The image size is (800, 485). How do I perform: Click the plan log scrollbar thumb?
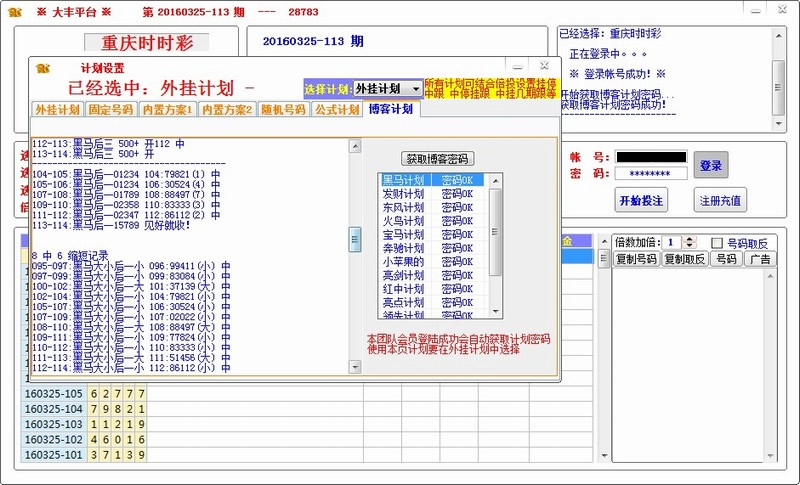click(355, 239)
